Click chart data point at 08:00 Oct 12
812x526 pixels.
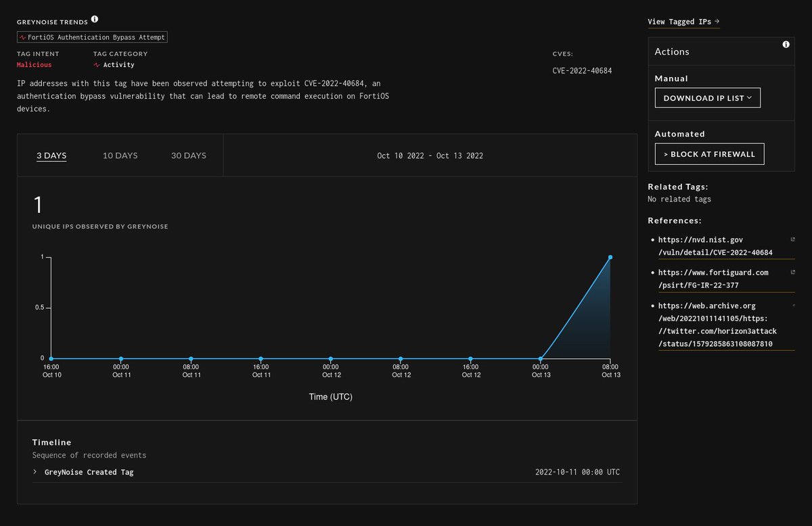(x=401, y=358)
